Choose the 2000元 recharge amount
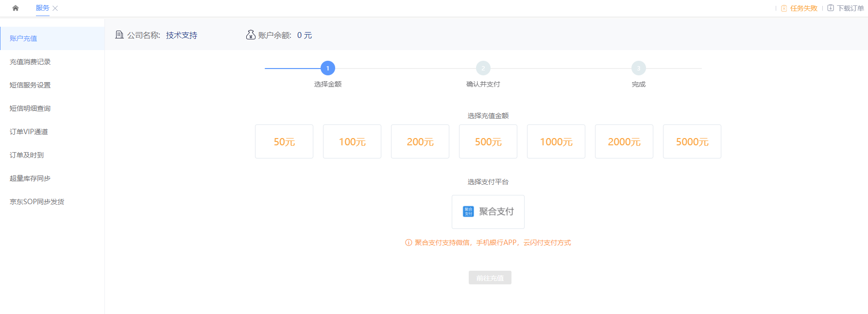This screenshot has width=868, height=314. [624, 141]
